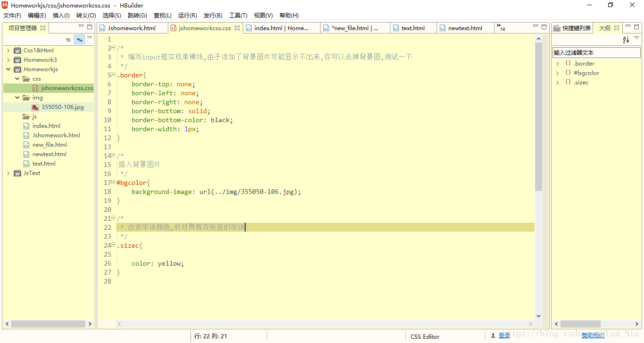Select the Css1&Html project icon
This screenshot has width=644, height=343.
[17, 50]
